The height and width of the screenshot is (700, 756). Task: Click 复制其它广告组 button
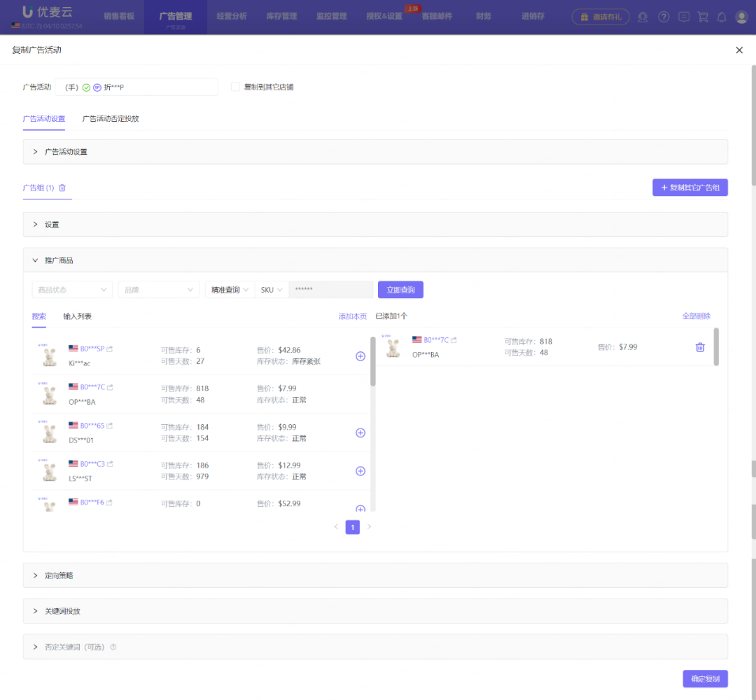(690, 188)
